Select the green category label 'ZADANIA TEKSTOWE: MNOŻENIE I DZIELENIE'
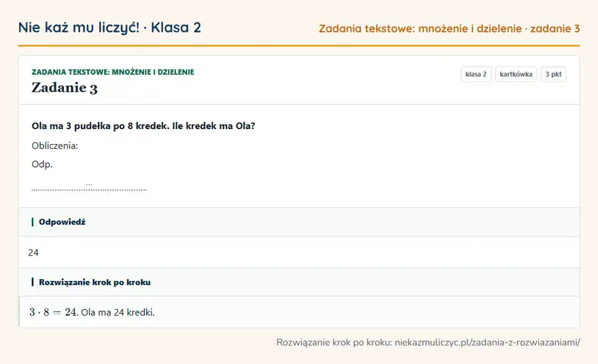 click(113, 72)
